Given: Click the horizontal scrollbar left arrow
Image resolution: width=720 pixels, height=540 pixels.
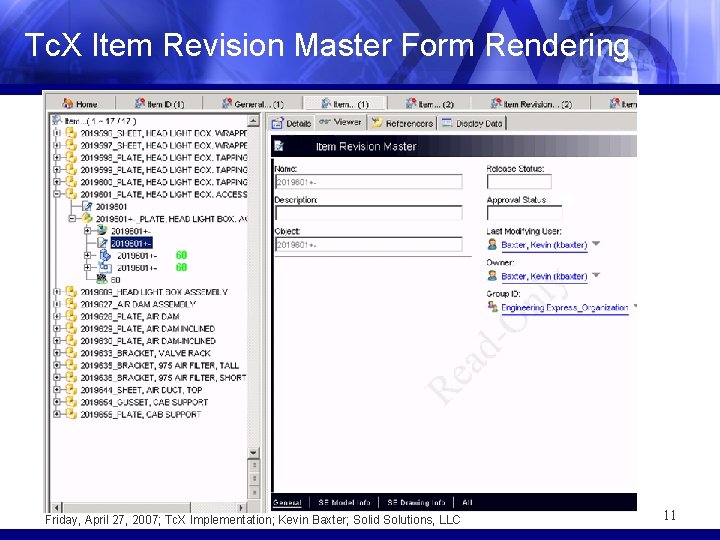Looking at the screenshot, I should click(57, 507).
